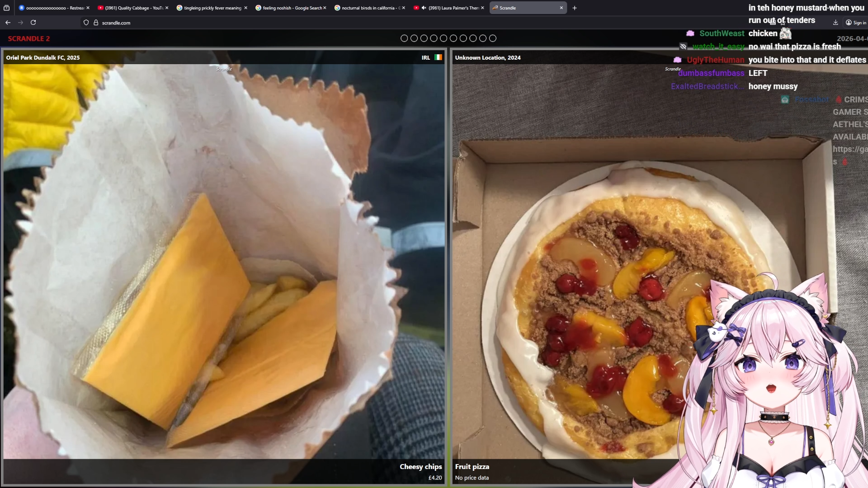Click the fifth round progress circle

(443, 38)
